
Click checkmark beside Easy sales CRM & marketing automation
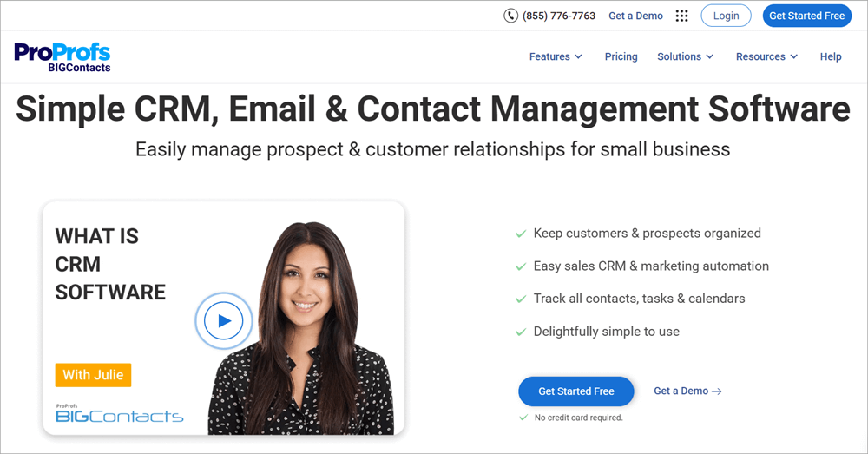point(521,266)
